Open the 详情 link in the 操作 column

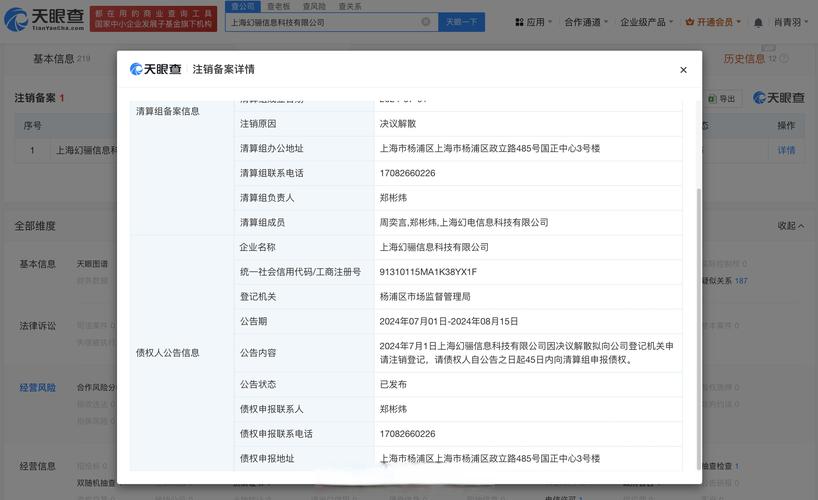coord(786,150)
